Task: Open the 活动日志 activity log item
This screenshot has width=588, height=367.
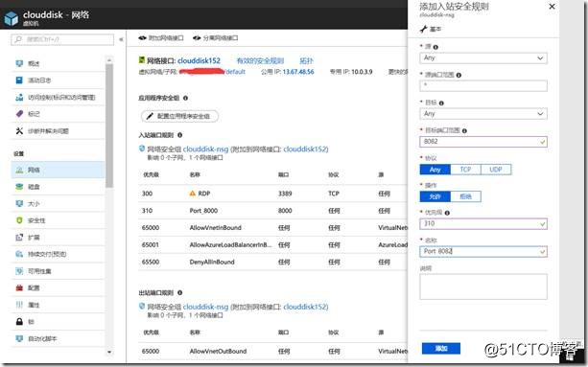Action: click(59, 80)
